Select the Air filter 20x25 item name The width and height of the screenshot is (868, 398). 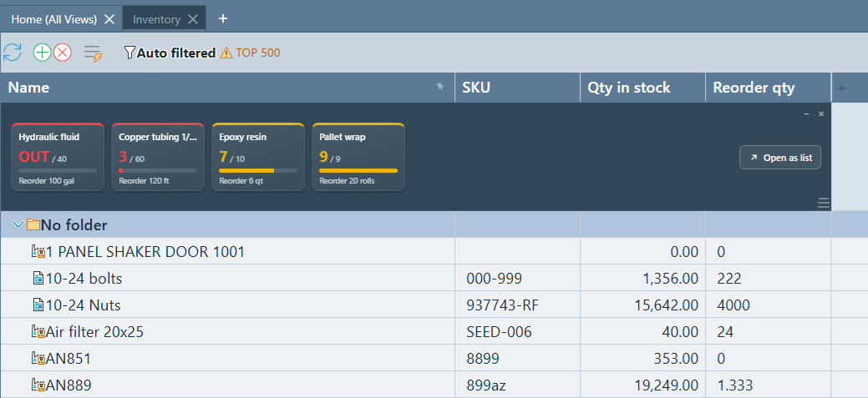[94, 332]
